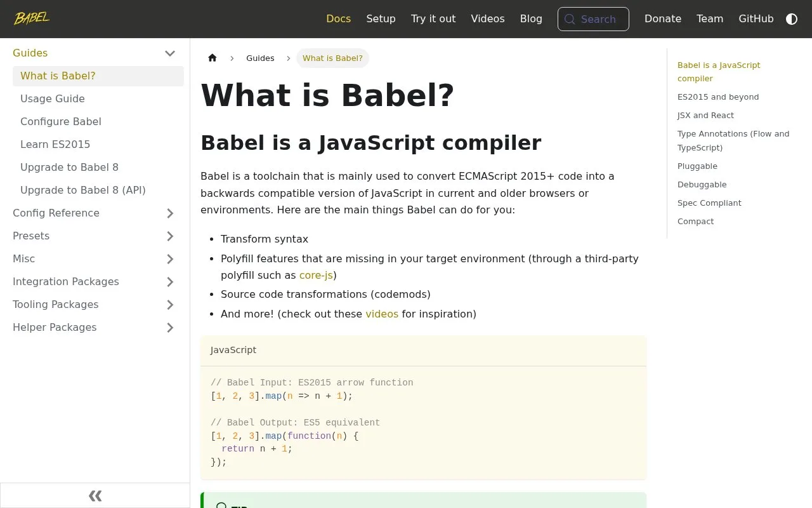Follow the core-js link
This screenshot has width=812, height=508.
pos(316,276)
